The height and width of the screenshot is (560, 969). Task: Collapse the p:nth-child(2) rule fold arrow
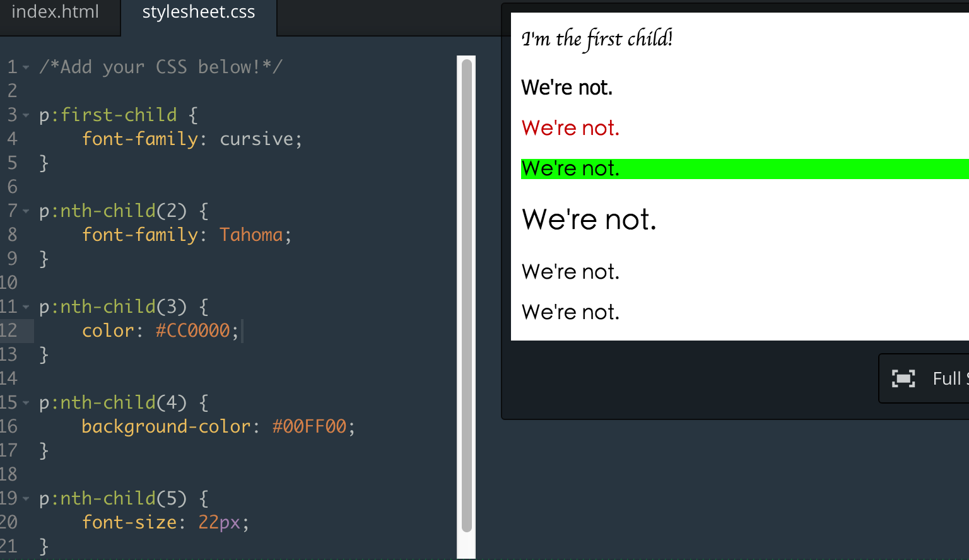point(26,211)
